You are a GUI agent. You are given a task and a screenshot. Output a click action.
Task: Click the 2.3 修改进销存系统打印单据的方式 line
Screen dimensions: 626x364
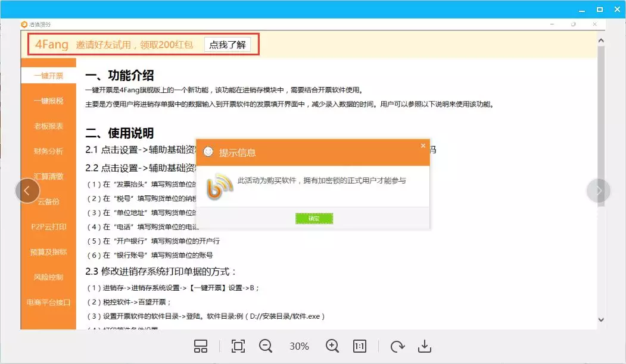pos(160,272)
